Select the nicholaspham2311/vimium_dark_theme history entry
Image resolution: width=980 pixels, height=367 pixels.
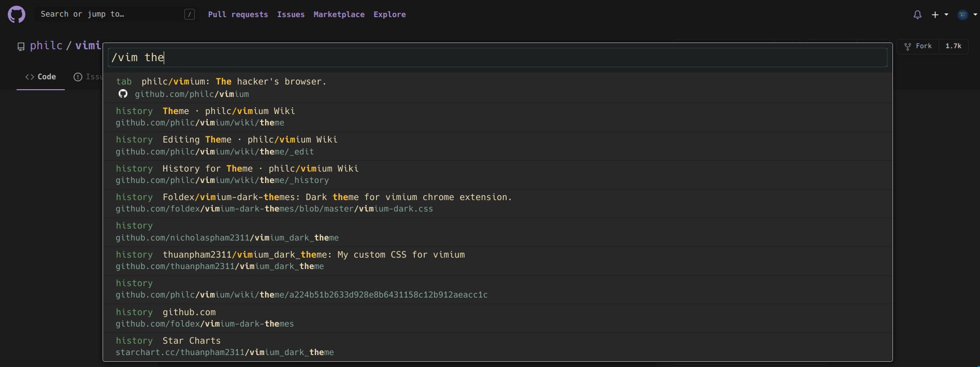point(497,232)
